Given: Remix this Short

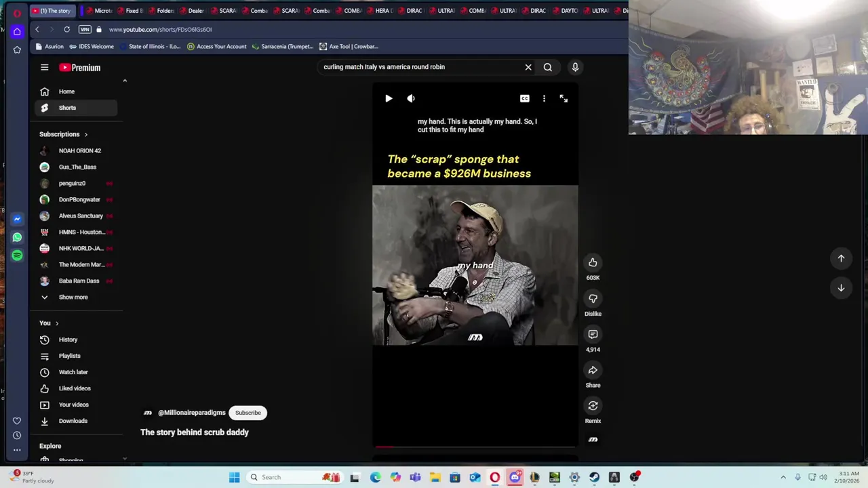Looking at the screenshot, I should click(x=593, y=405).
